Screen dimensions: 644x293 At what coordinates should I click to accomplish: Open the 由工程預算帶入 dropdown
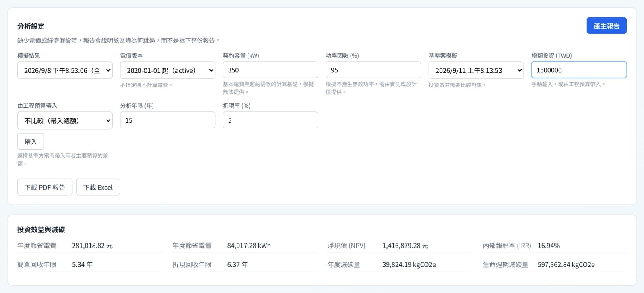65,121
